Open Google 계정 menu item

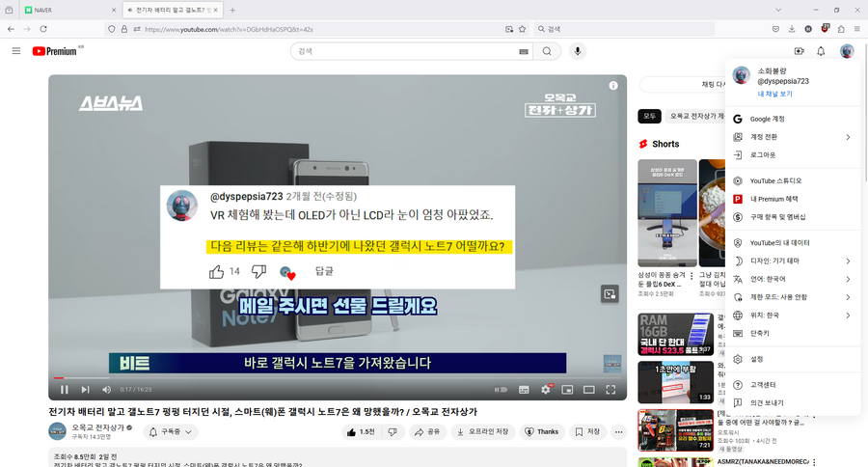[x=792, y=119]
